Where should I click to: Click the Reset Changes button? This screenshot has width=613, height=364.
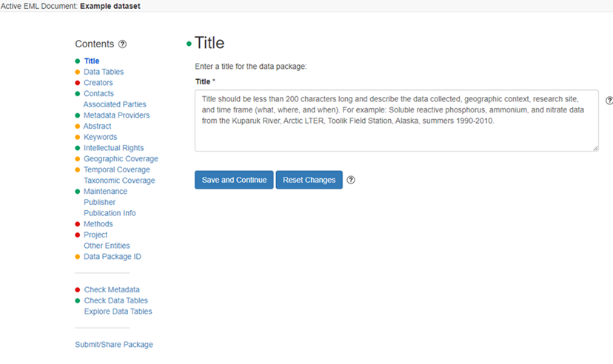(309, 180)
